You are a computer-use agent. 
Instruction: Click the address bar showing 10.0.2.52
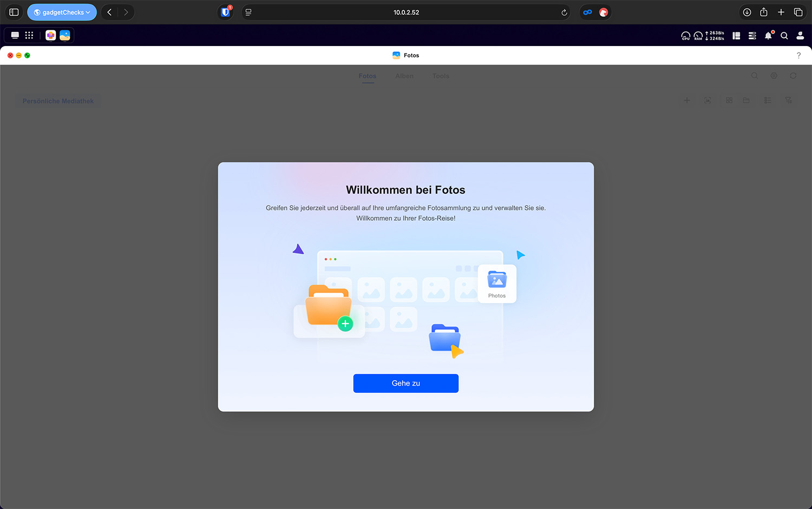click(406, 12)
